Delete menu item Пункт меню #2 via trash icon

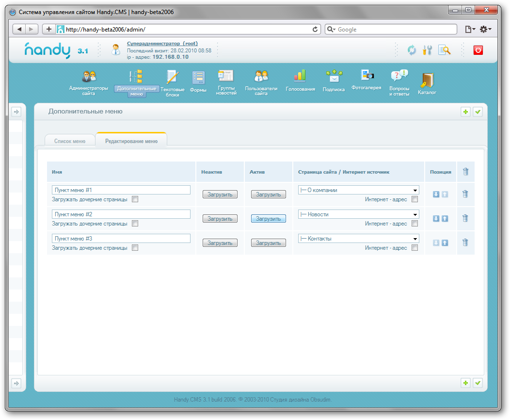point(465,218)
